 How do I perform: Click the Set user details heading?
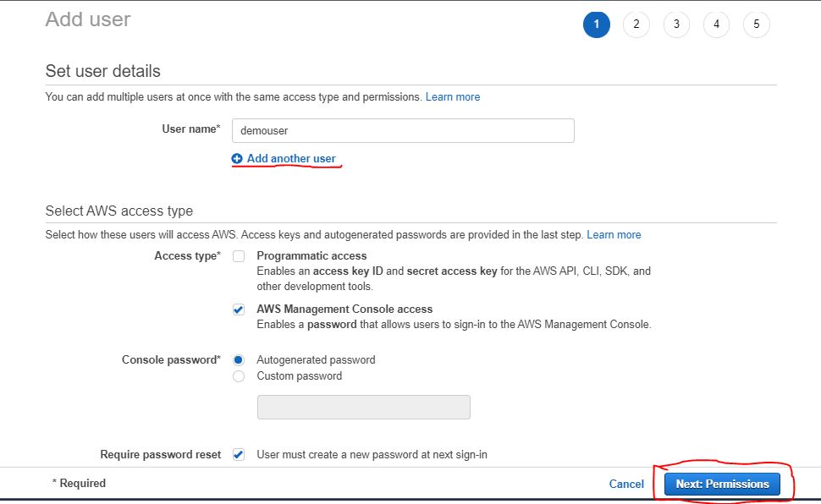tap(103, 71)
